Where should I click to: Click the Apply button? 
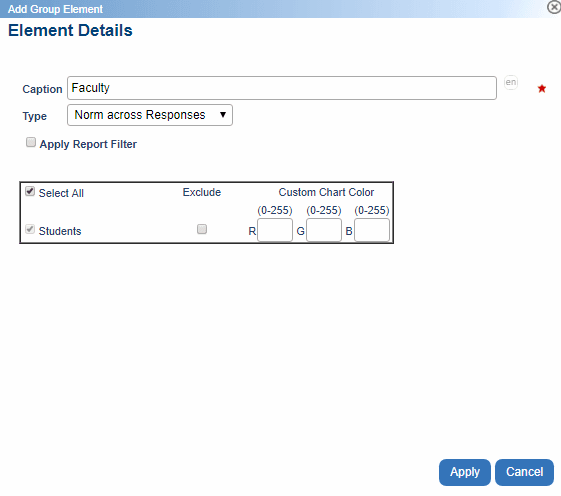pyautogui.click(x=465, y=472)
